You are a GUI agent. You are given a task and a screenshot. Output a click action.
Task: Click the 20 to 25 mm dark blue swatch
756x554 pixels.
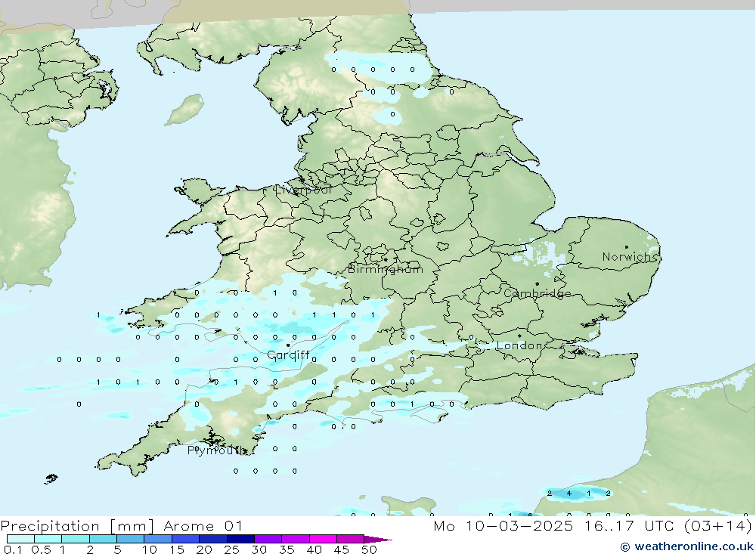click(x=213, y=539)
